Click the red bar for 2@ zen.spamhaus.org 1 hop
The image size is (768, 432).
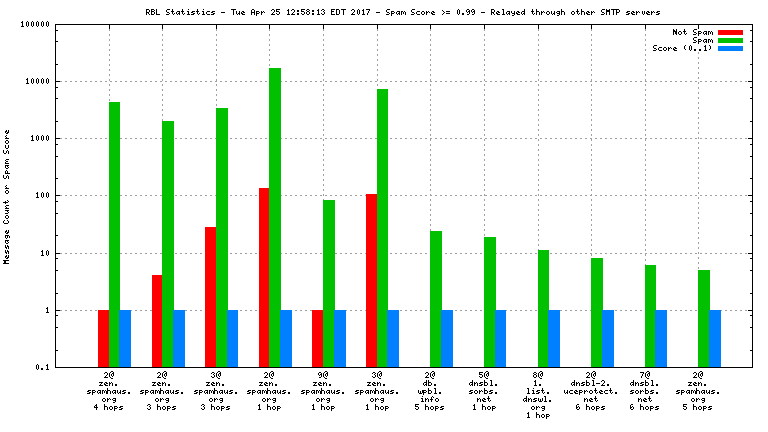tap(264, 277)
